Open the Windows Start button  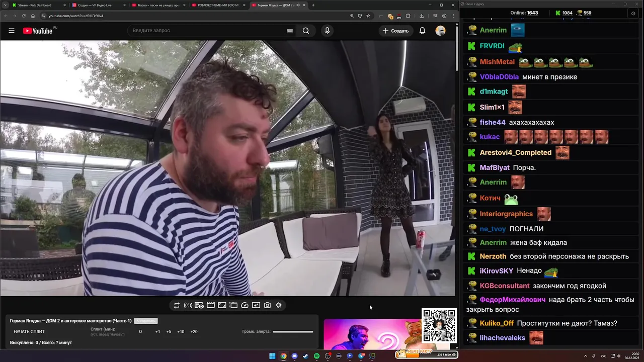coord(272,356)
